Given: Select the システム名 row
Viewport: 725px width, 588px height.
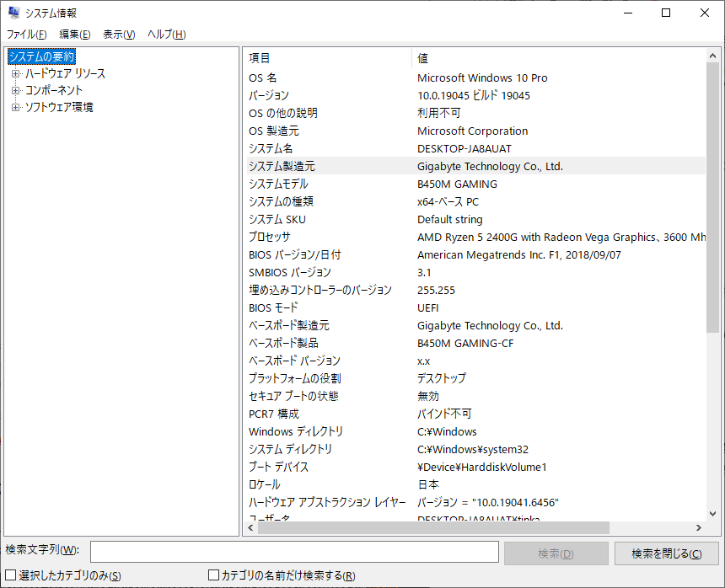Looking at the screenshot, I should point(476,149).
